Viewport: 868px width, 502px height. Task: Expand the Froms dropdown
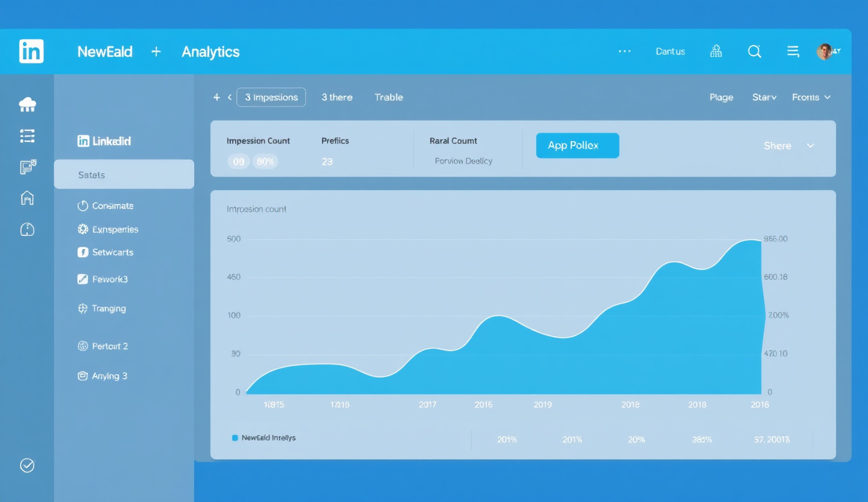811,97
